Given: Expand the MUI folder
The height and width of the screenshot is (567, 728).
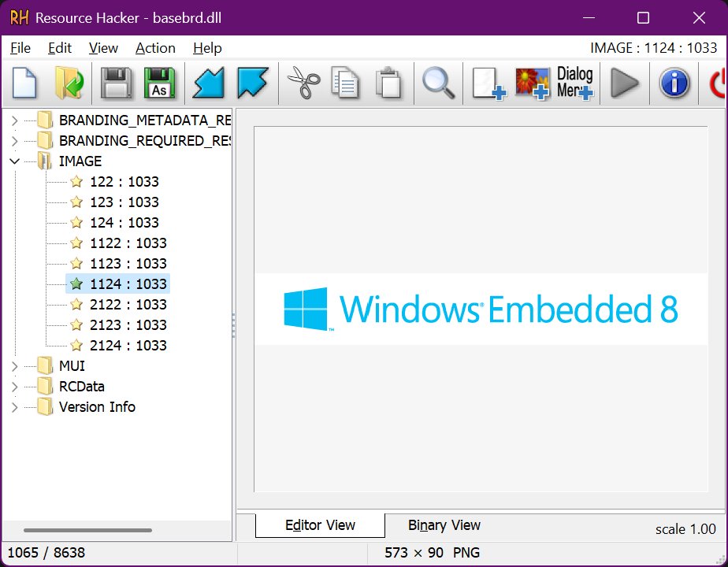Looking at the screenshot, I should [14, 366].
